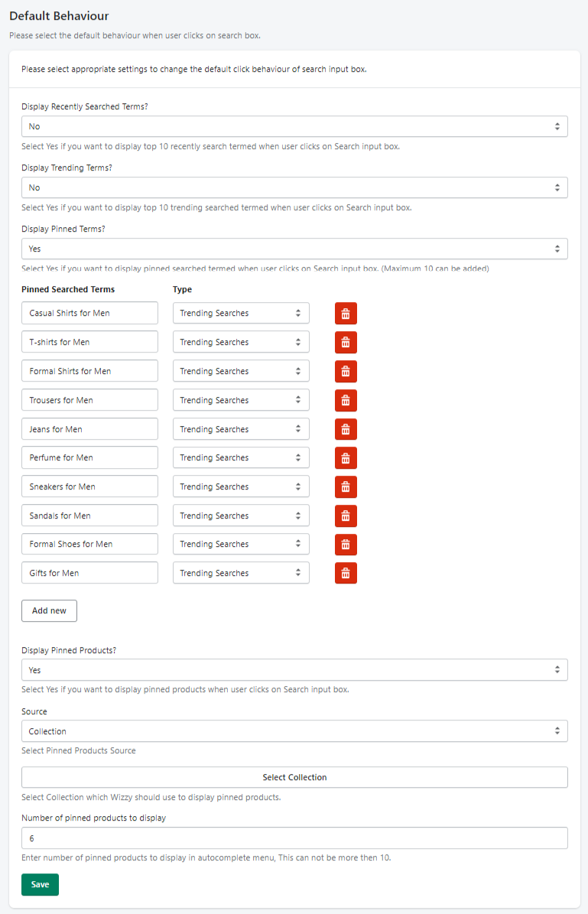Change Type dropdown for Formal Shoes for Men
Viewport: 588px width, 914px height.
(x=241, y=544)
